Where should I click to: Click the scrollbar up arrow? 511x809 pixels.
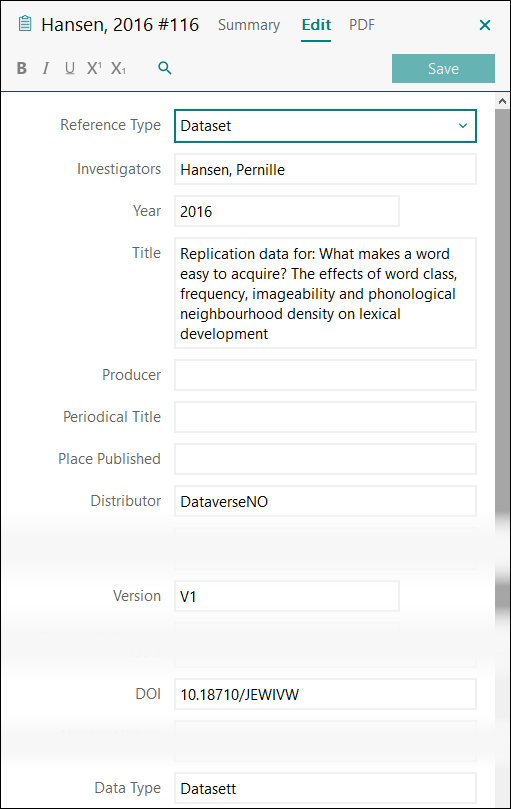tap(502, 101)
